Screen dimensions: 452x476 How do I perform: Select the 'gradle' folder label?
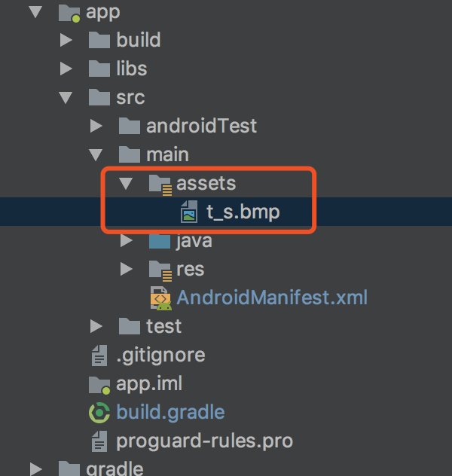click(x=115, y=469)
